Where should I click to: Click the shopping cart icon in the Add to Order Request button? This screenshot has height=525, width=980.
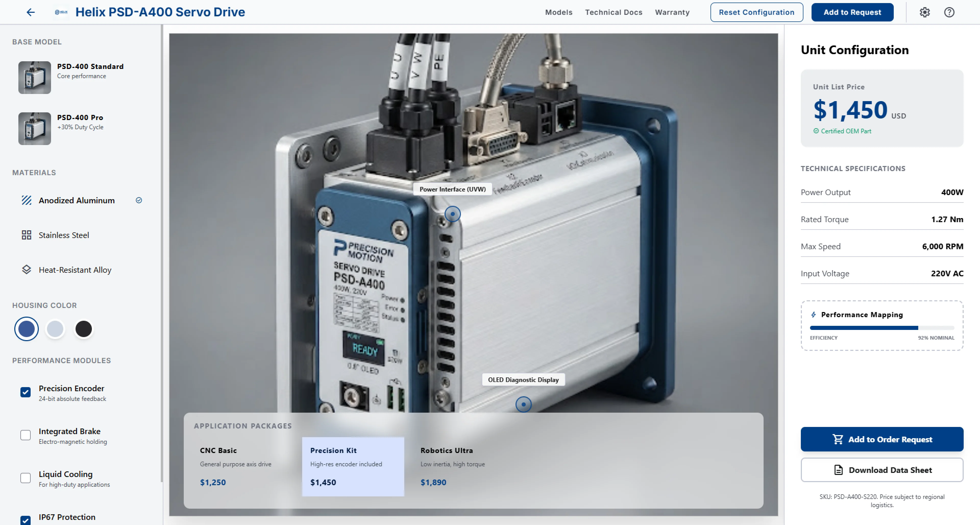(838, 439)
